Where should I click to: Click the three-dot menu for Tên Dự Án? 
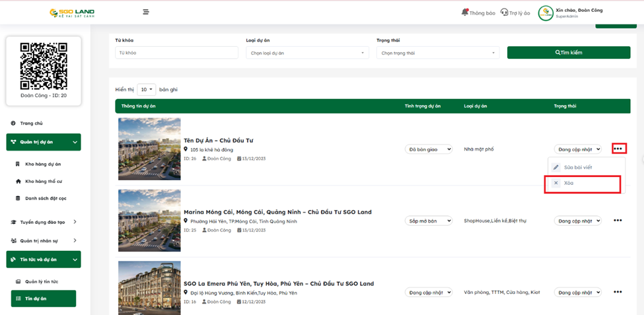618,149
